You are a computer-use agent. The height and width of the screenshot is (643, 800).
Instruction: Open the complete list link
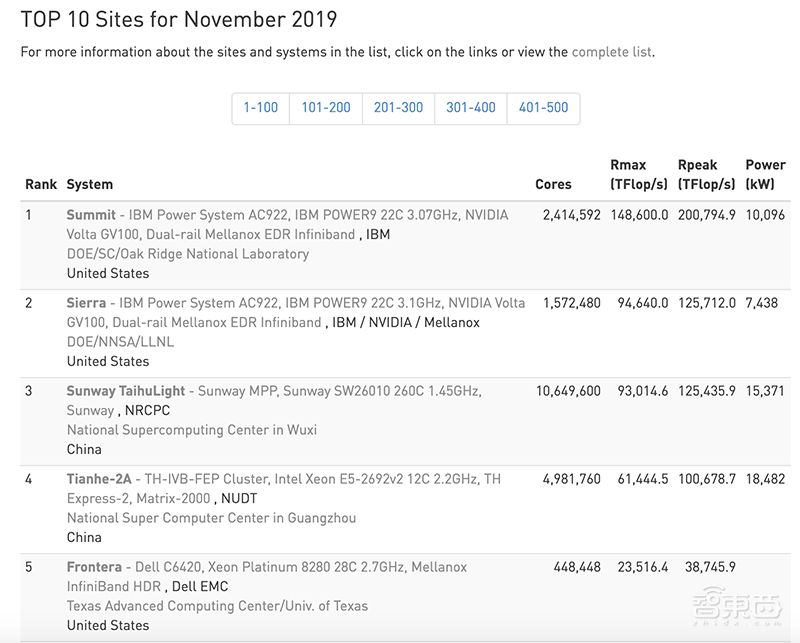point(612,52)
